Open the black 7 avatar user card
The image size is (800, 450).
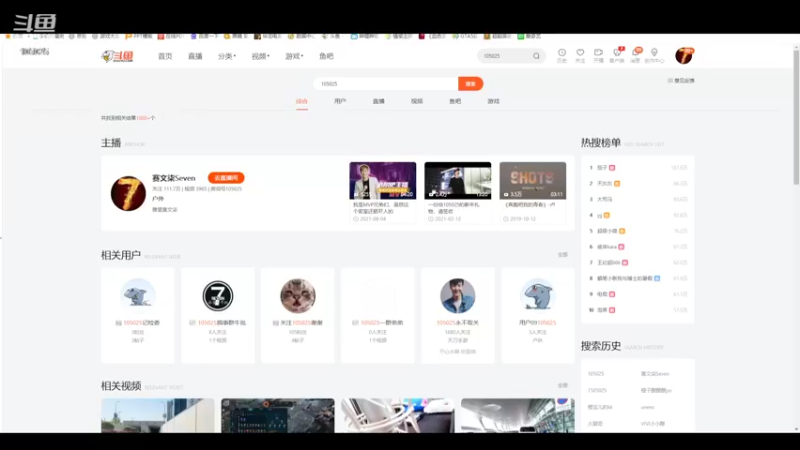point(218,295)
